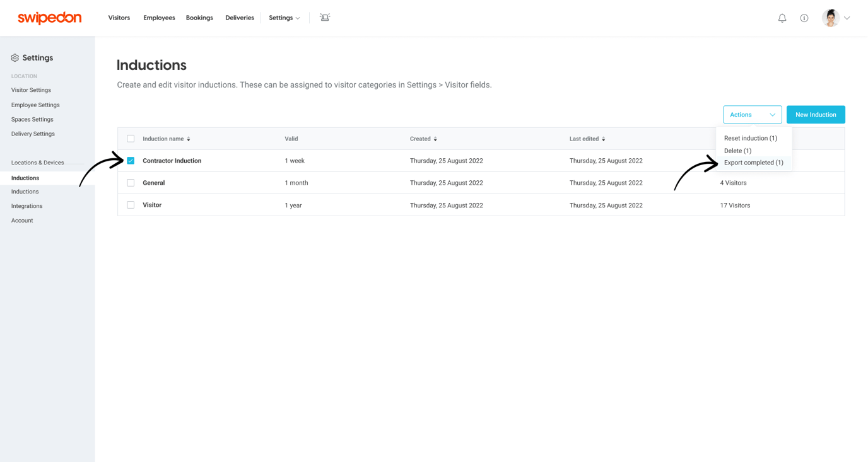Click the New Induction button
The image size is (868, 462).
coord(816,114)
